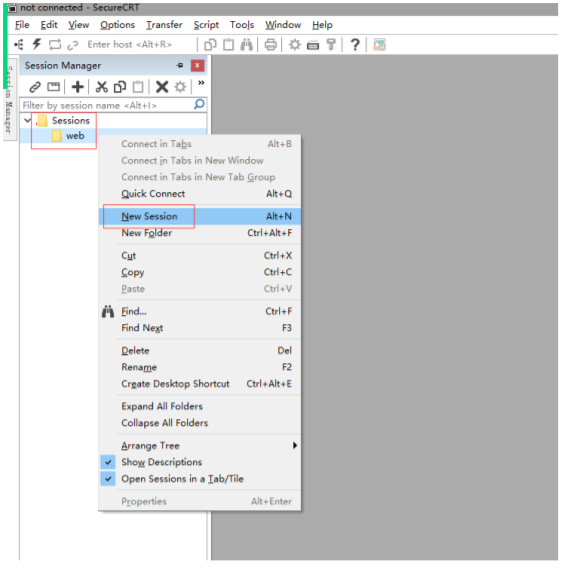Screen dimensions: 564x568
Task: Expand the toolbar overflow chevron
Action: click(201, 83)
